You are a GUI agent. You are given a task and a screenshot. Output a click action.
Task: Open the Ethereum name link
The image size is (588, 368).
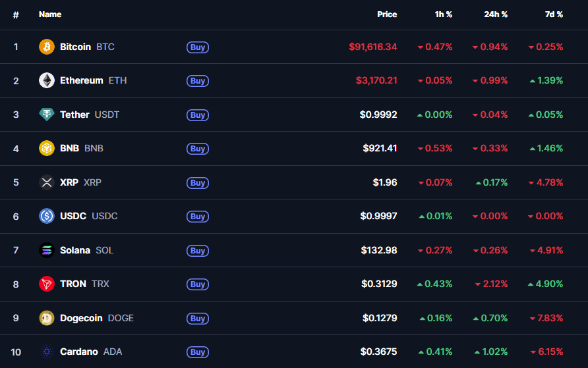tap(81, 80)
